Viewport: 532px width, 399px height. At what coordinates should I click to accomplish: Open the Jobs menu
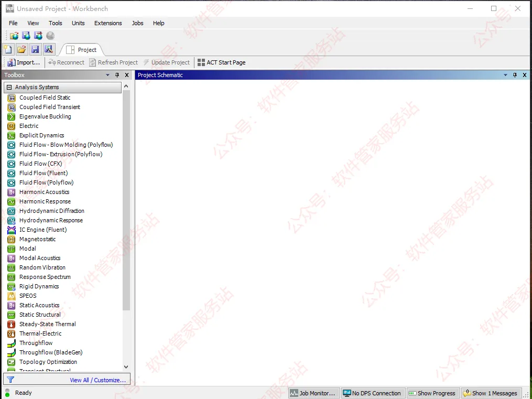point(137,23)
